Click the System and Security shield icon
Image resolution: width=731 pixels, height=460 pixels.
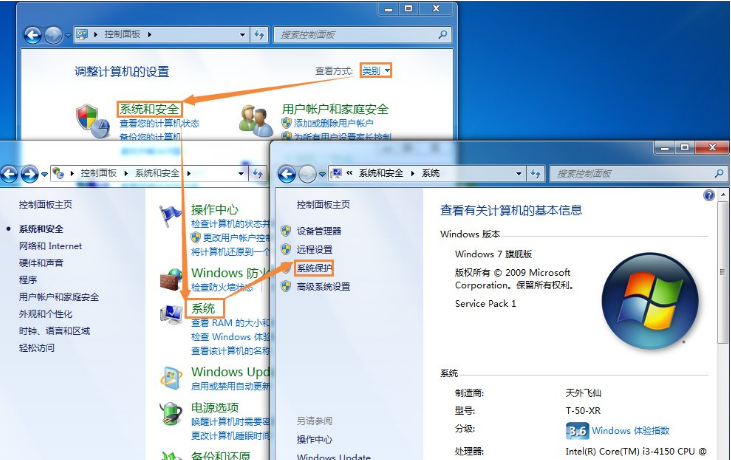(94, 120)
